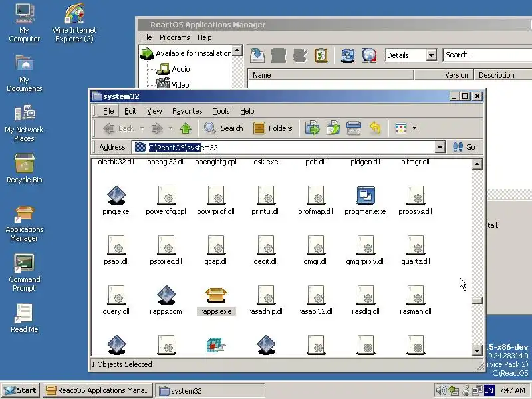Click the Forward arrow button in system32

point(157,128)
